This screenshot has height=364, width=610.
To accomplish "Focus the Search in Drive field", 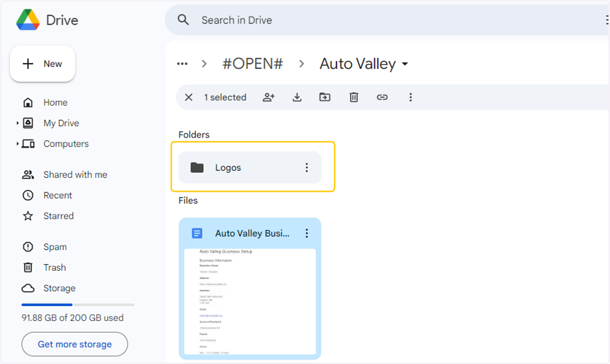I will 386,20.
